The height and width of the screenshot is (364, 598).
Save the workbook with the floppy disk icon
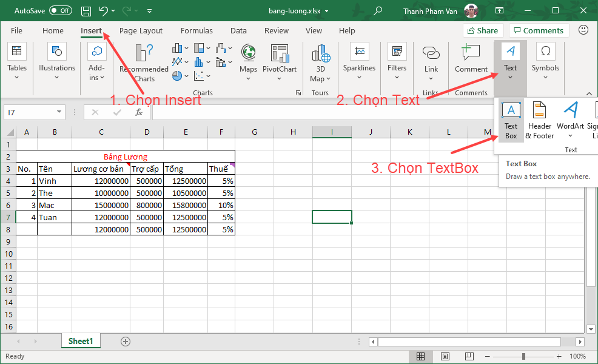click(86, 11)
